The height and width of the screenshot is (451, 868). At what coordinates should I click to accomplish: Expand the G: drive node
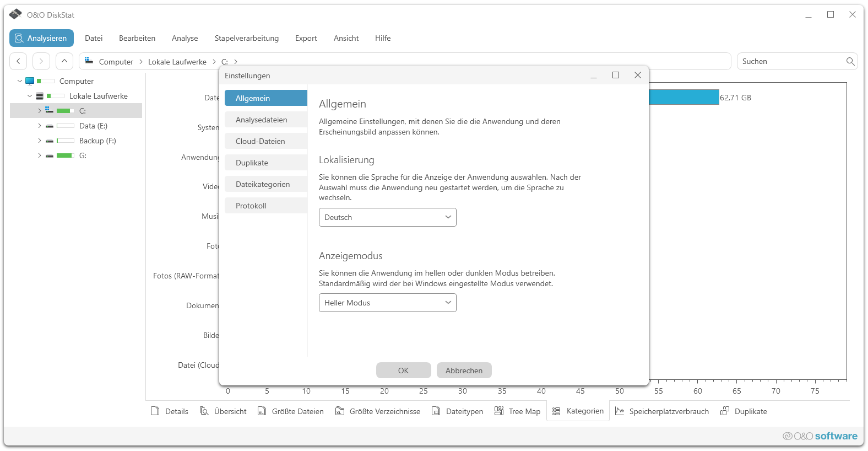tap(40, 155)
